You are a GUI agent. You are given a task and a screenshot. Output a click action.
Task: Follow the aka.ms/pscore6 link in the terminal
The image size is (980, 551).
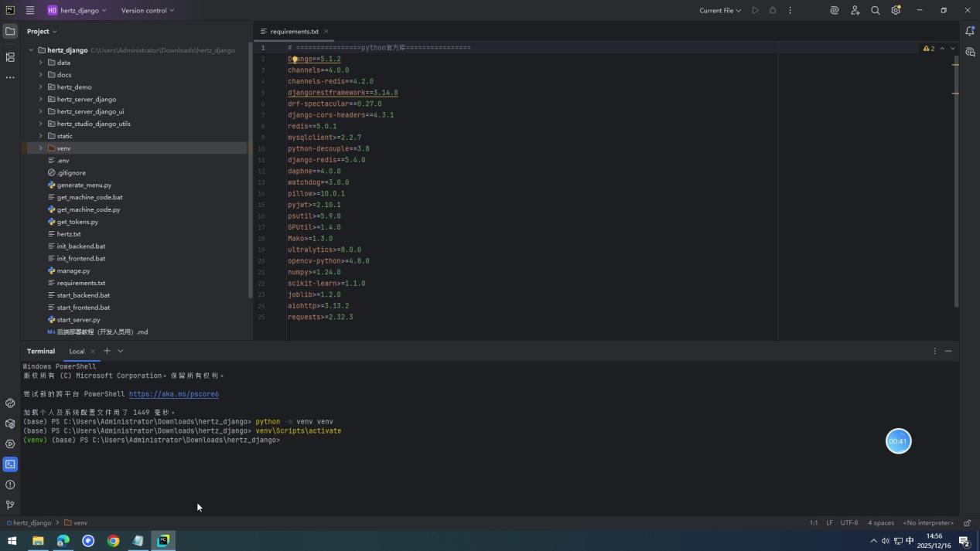[x=174, y=393]
